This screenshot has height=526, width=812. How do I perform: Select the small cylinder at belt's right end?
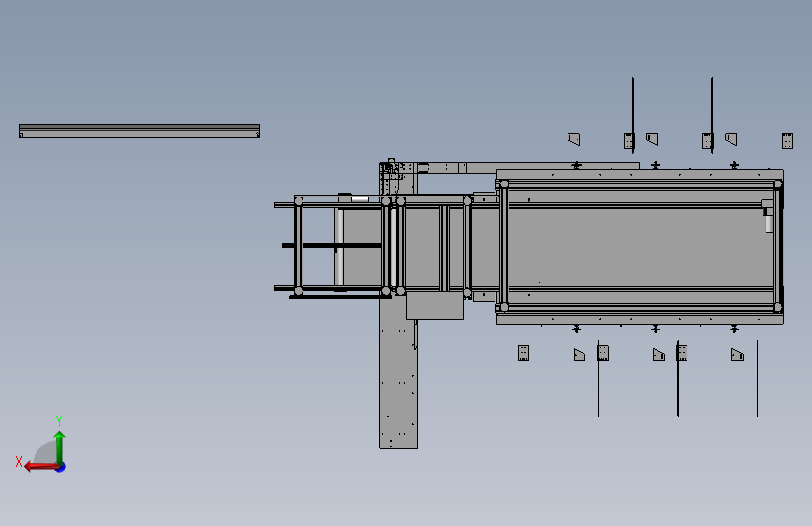click(x=769, y=224)
